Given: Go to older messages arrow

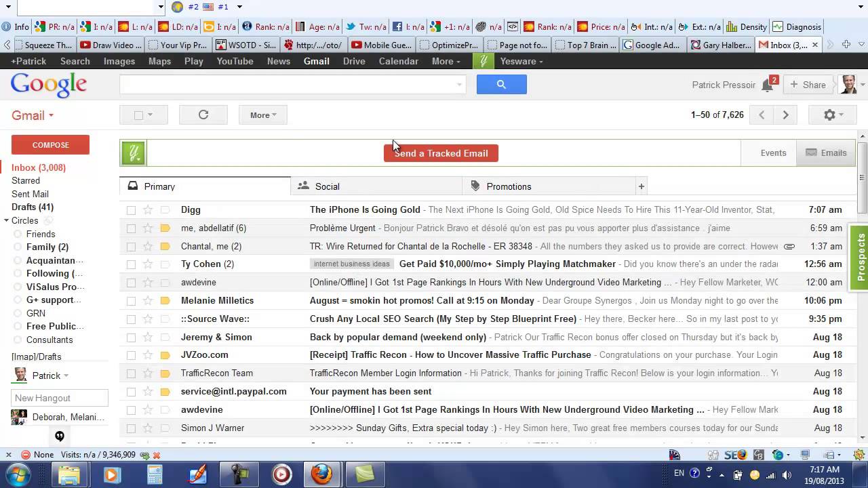Looking at the screenshot, I should tap(785, 115).
